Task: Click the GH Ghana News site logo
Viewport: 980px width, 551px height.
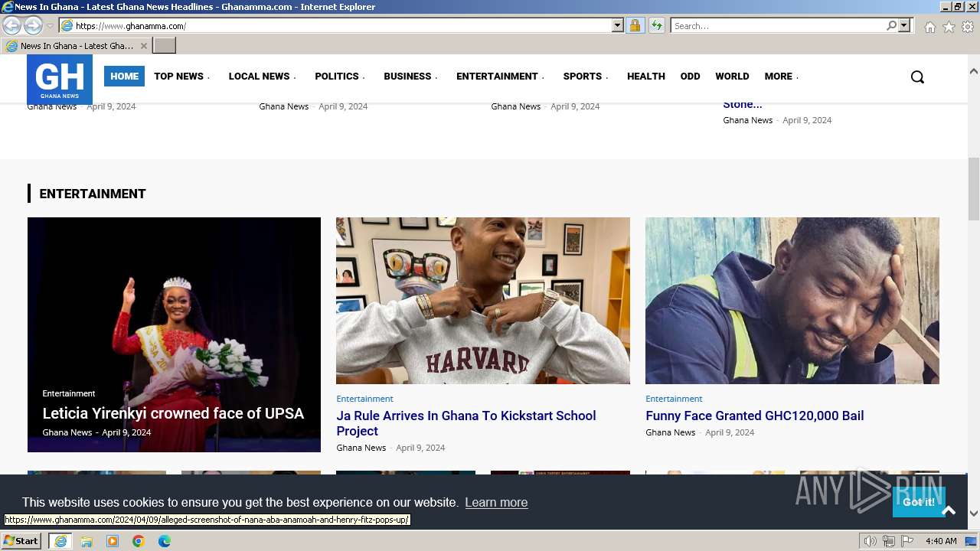Action: [60, 79]
